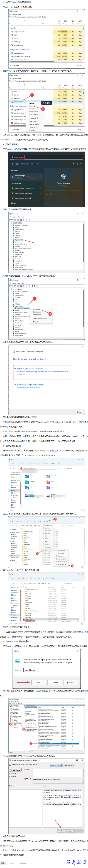This screenshot has width=88, height=868.
Task: Choose Scan for hardware changes
Action: (x=40, y=318)
